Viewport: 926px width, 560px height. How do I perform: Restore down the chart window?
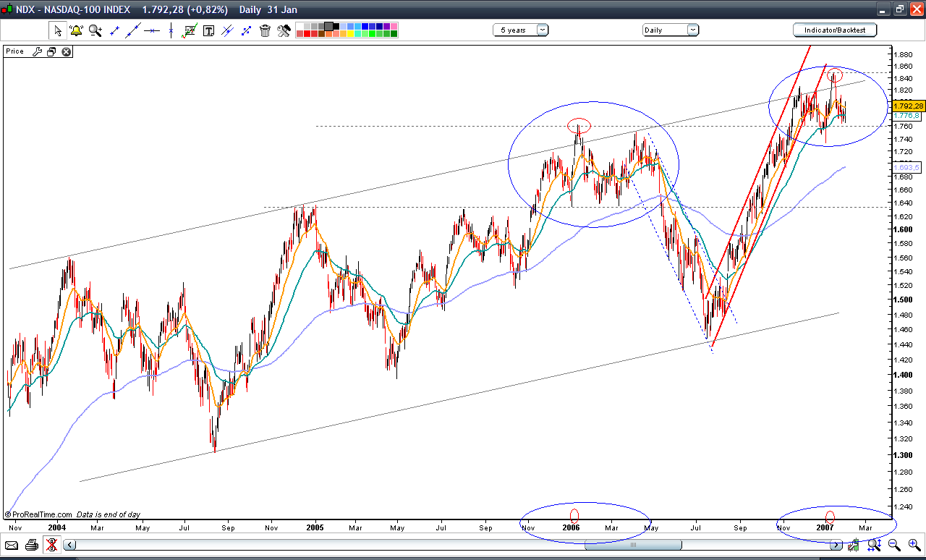[x=899, y=9]
